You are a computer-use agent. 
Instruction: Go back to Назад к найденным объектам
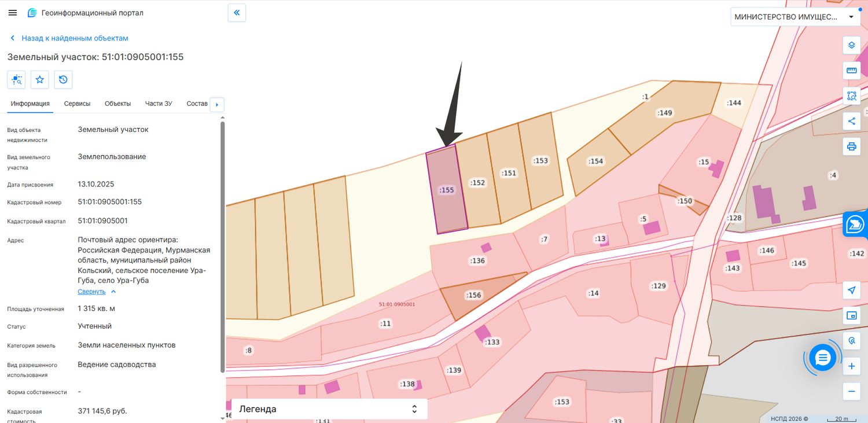click(69, 38)
